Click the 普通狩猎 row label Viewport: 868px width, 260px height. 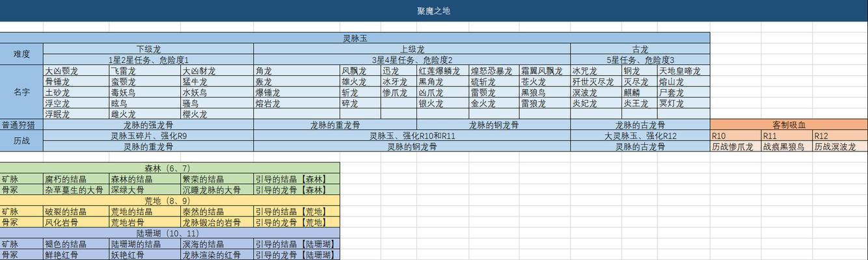tap(21, 124)
